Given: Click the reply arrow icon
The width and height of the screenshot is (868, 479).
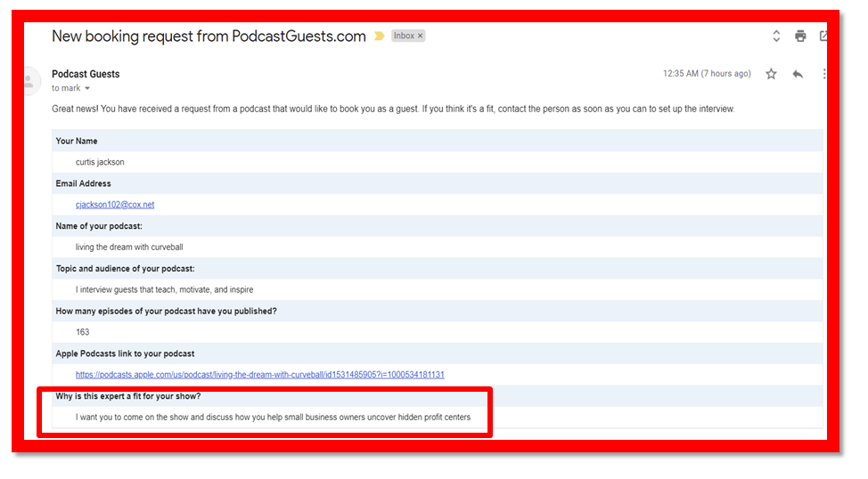Looking at the screenshot, I should [798, 74].
